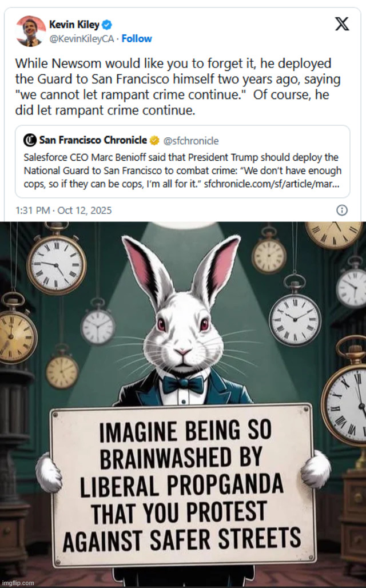Image resolution: width=366 pixels, height=588 pixels.
Task: Click Kevin Kiley's blue verified badge
Action: (x=107, y=25)
